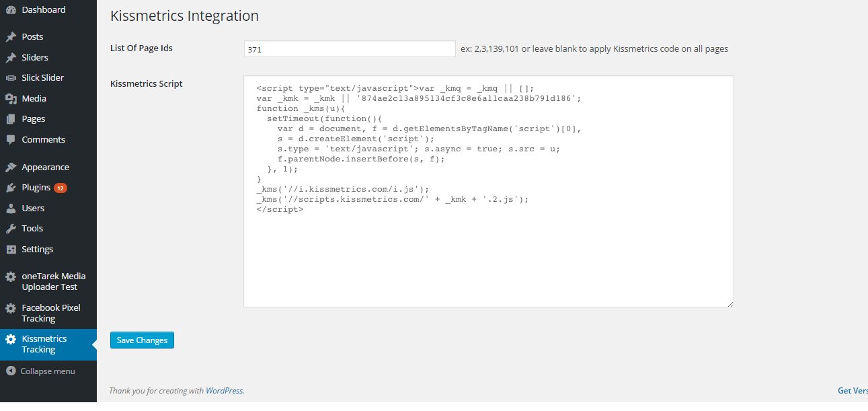The image size is (868, 411).
Task: Click the '_kms('//i.kissmetrics.com/i.js');' line
Action: coord(343,189)
